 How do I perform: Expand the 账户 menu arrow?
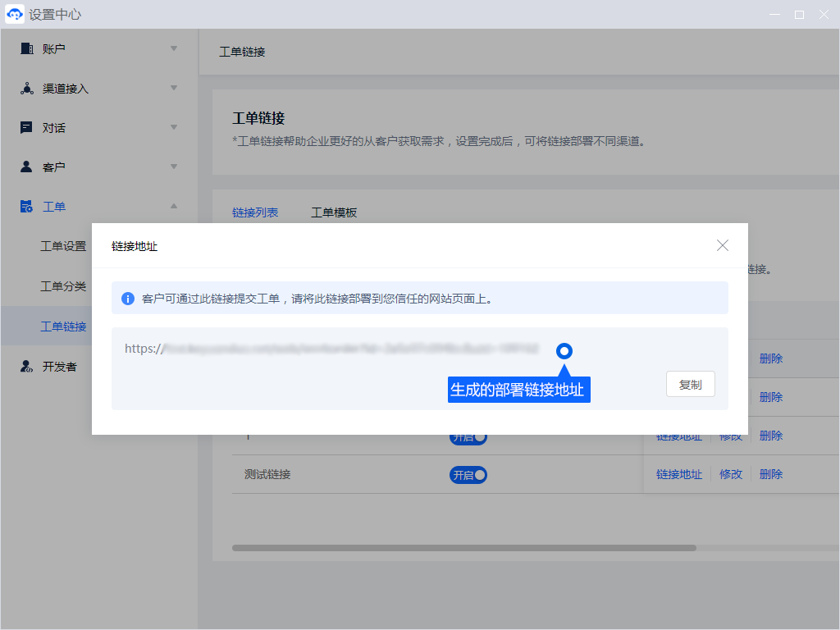[x=173, y=48]
